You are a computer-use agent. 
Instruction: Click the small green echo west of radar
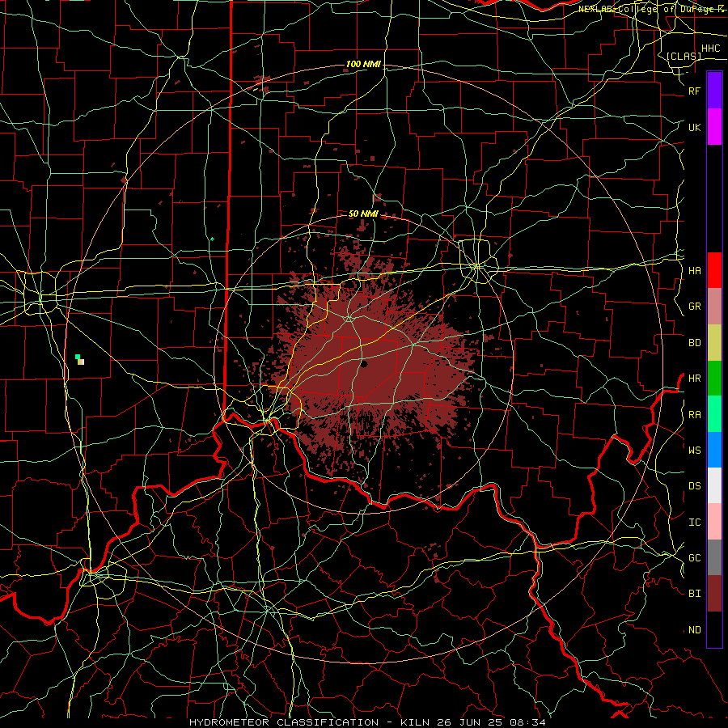(x=78, y=357)
